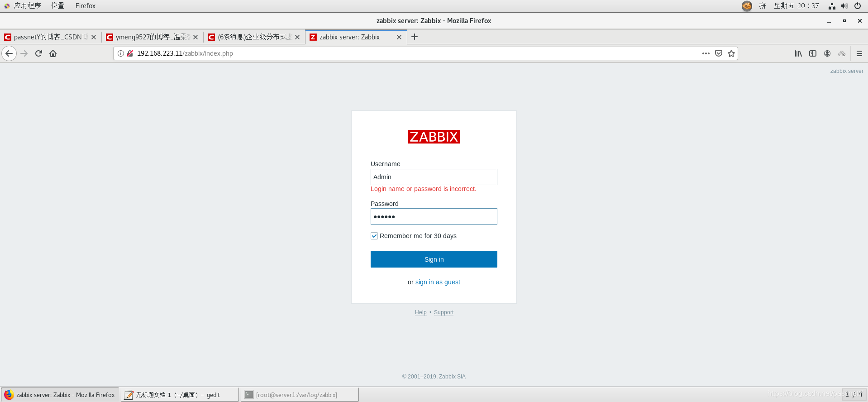Click the ZABBIX logo

tap(434, 137)
